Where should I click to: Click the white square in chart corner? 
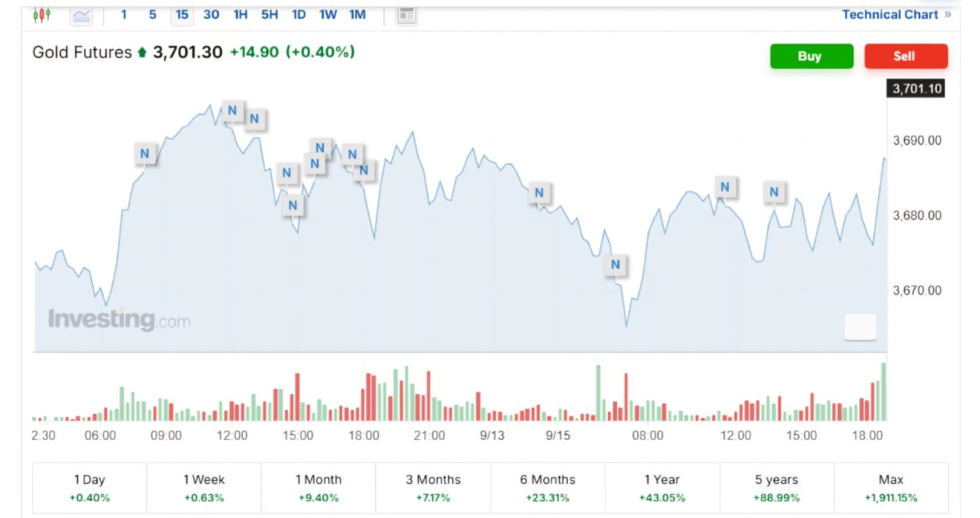tap(860, 327)
